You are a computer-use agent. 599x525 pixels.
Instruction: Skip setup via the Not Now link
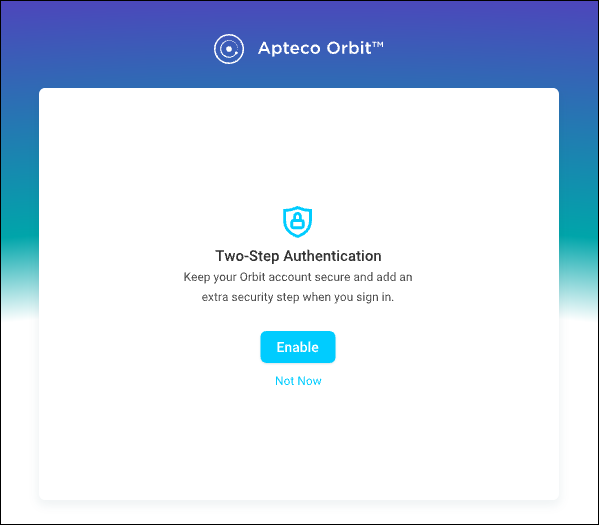(x=298, y=381)
